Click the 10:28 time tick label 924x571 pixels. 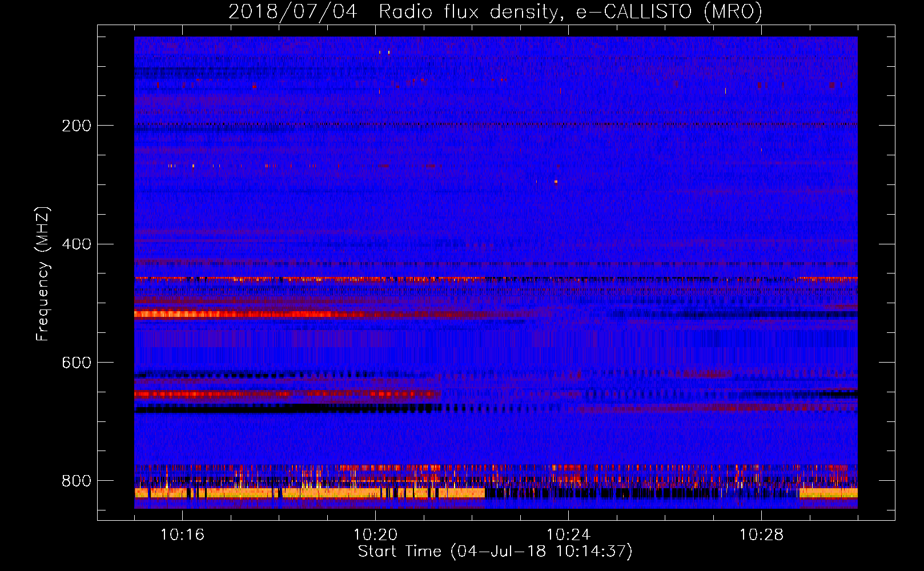tap(761, 534)
